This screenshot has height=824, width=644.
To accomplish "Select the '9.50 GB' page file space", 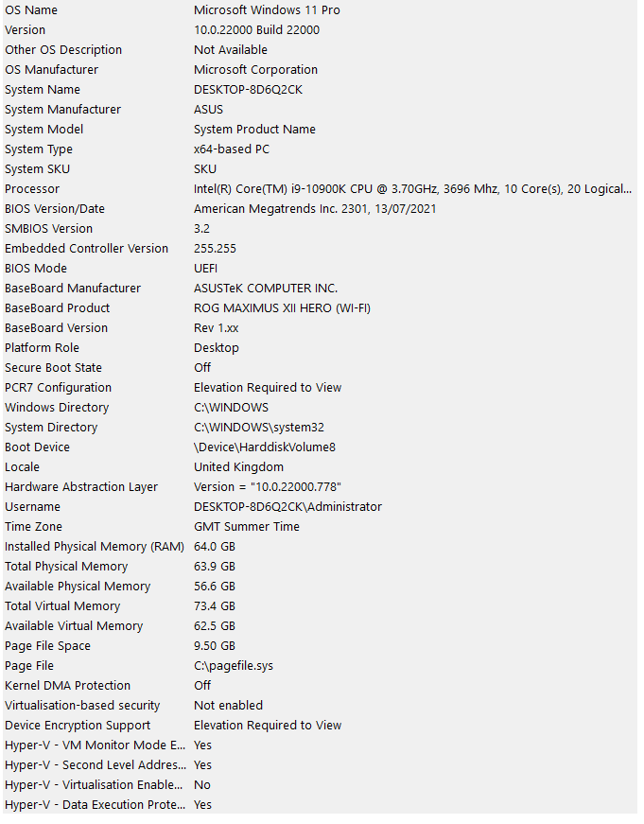I will 215,646.
